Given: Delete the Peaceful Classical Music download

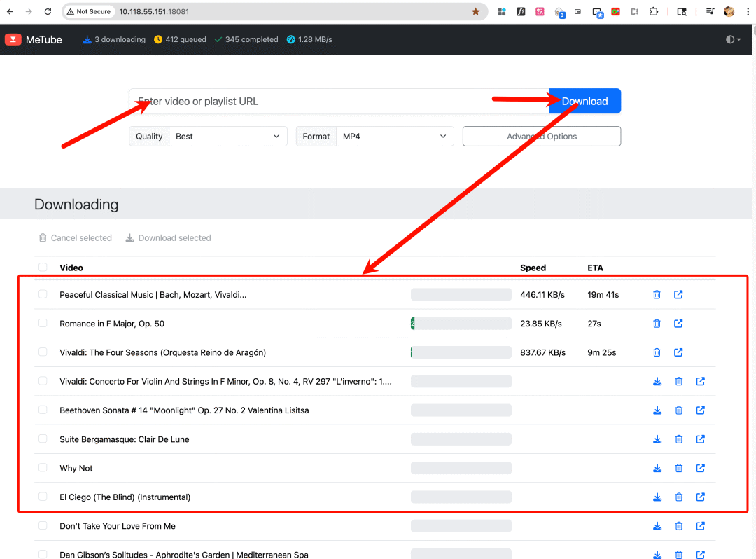Looking at the screenshot, I should pos(657,295).
